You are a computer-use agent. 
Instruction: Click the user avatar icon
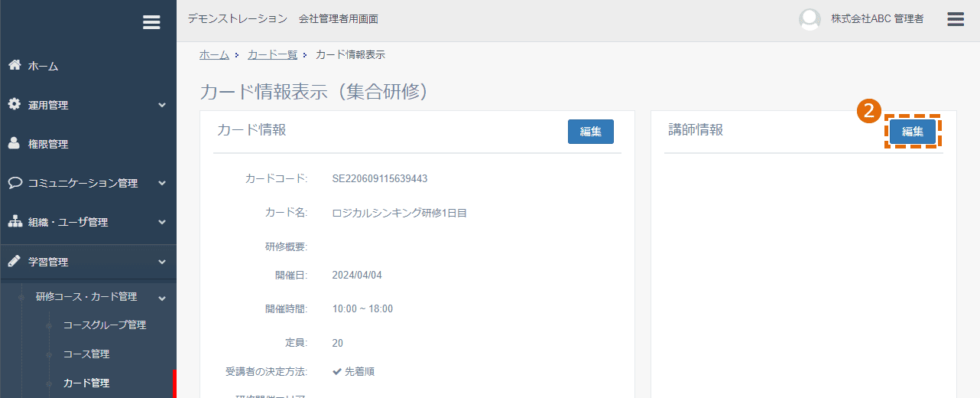tap(810, 19)
